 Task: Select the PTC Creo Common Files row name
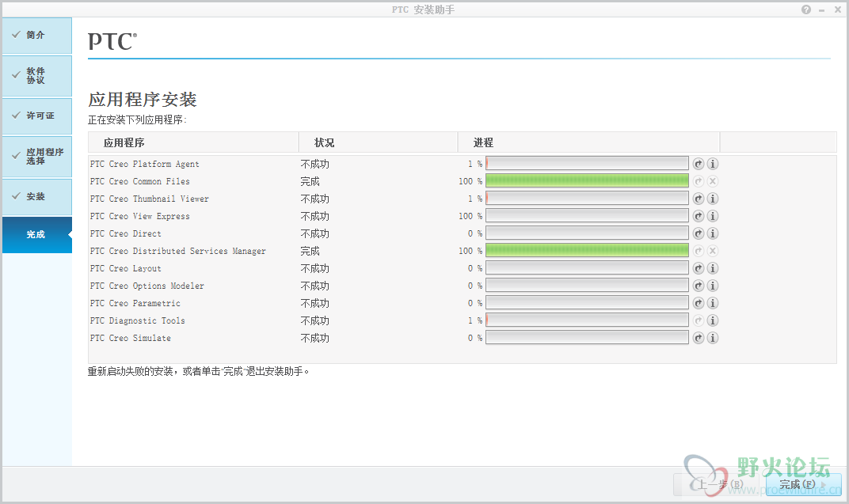139,181
